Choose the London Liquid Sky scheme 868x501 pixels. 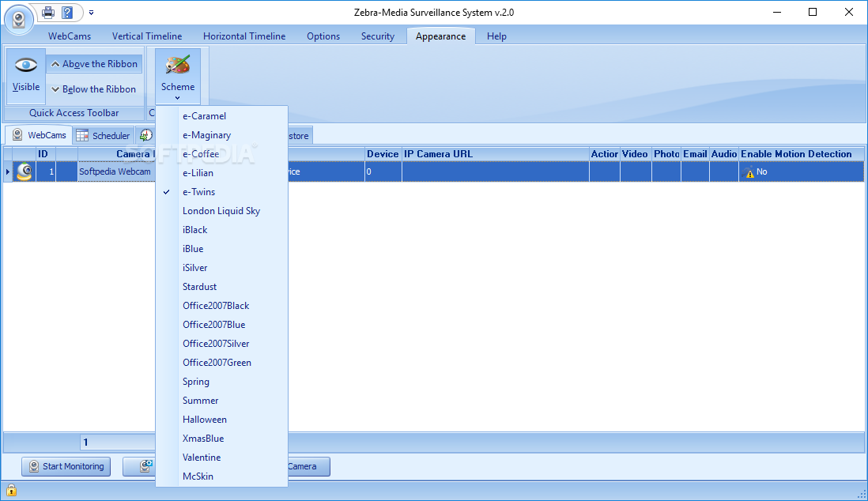(x=222, y=211)
